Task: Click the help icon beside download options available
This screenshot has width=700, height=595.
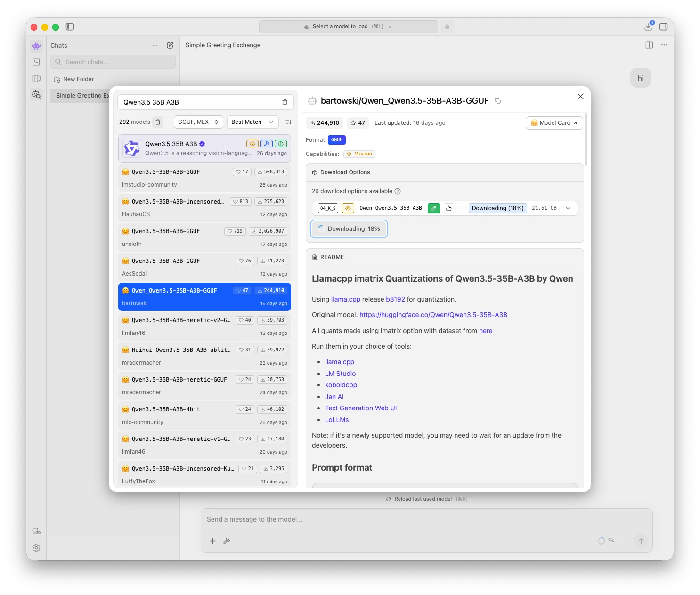Action: pyautogui.click(x=398, y=191)
